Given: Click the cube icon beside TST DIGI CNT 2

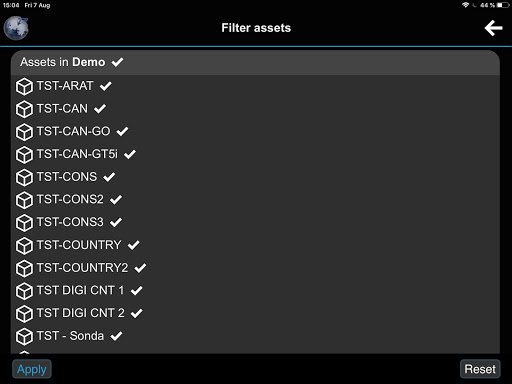Looking at the screenshot, I should click(24, 313).
